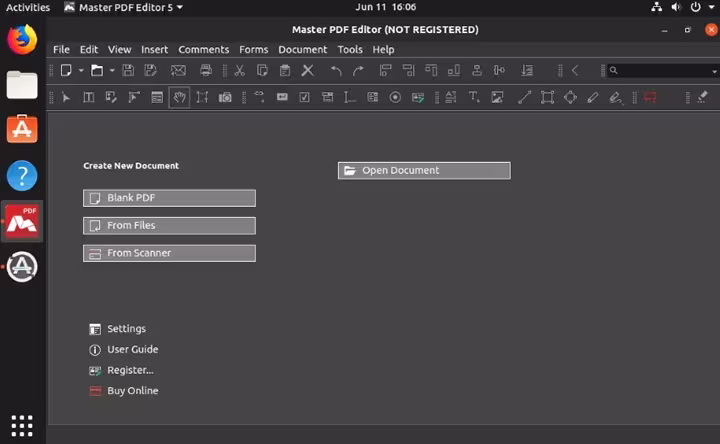The width and height of the screenshot is (720, 444).
Task: Click the Open Document button
Action: (424, 170)
